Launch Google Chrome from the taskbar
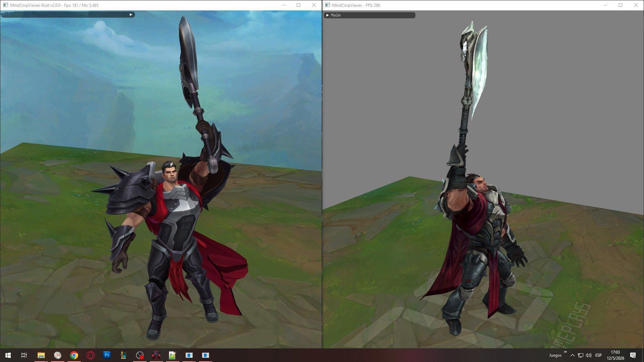This screenshot has width=644, height=362. [x=74, y=355]
